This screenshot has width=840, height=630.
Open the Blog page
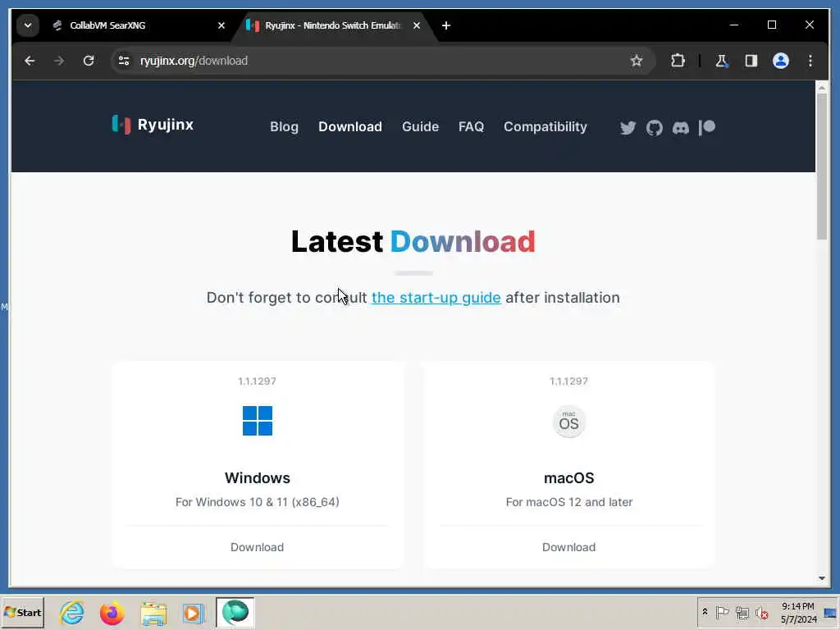tap(284, 127)
